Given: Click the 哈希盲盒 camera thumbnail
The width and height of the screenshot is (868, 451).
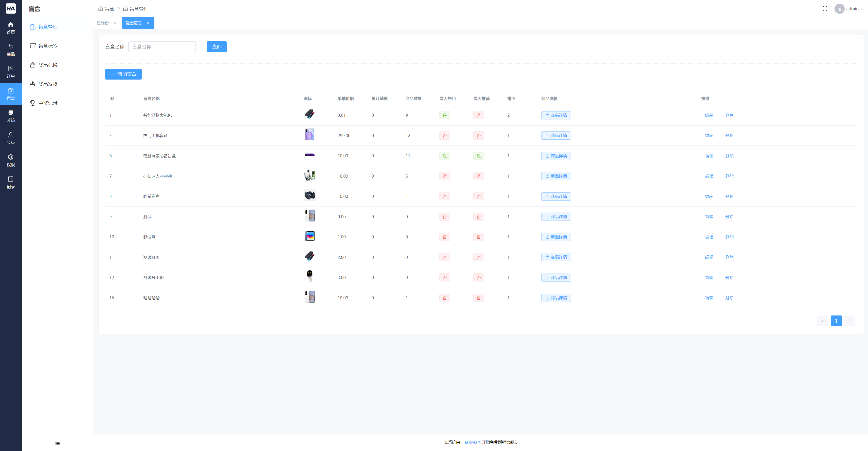Looking at the screenshot, I should tap(309, 196).
